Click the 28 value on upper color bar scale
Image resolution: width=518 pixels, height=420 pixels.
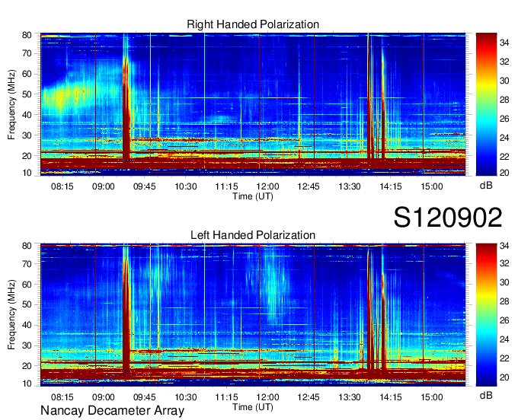pyautogui.click(x=504, y=100)
